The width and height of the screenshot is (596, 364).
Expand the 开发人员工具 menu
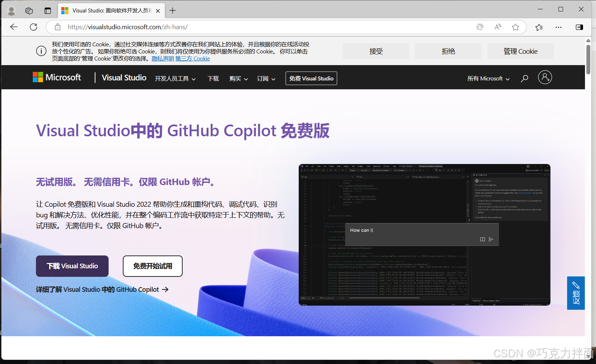click(x=175, y=79)
